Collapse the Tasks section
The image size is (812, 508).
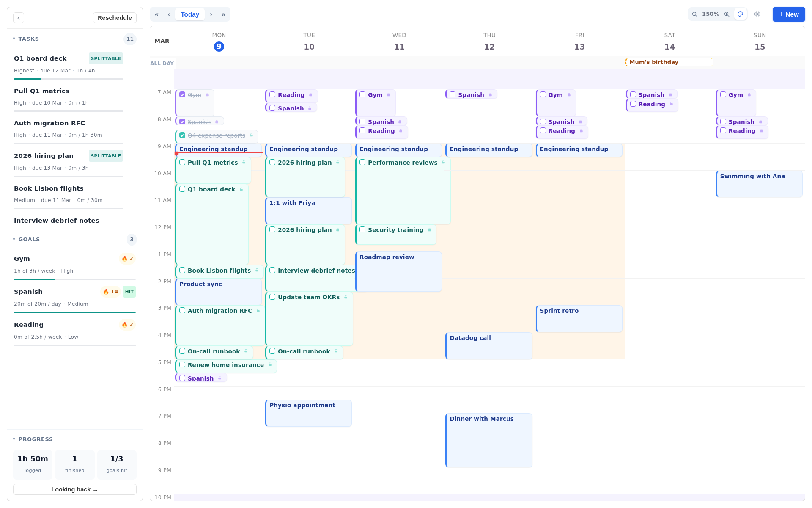coord(26,39)
